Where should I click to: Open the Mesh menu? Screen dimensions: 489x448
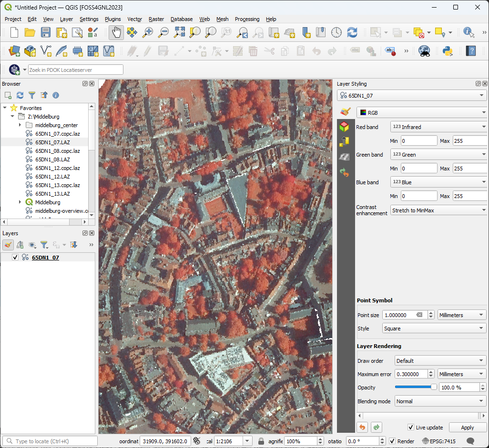point(223,19)
